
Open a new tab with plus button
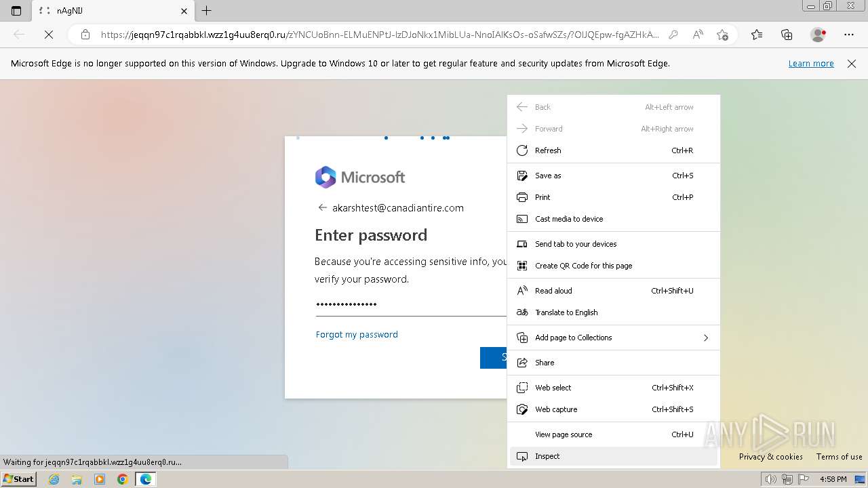click(207, 11)
